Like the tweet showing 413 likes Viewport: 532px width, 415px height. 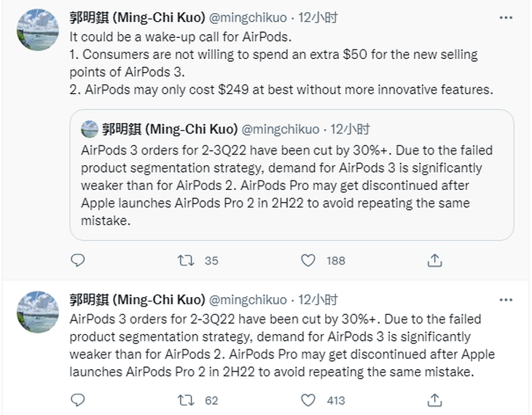(x=308, y=400)
